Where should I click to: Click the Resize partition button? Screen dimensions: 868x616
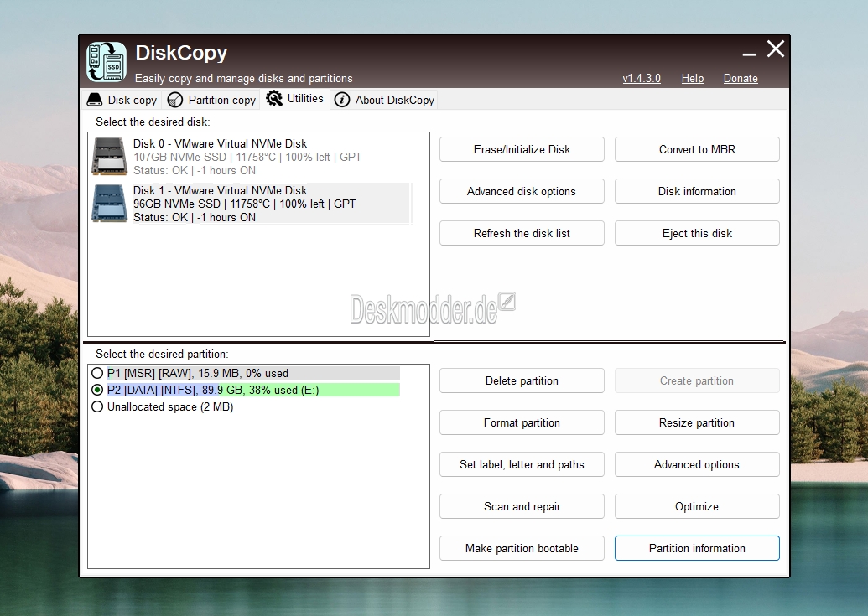(x=697, y=423)
